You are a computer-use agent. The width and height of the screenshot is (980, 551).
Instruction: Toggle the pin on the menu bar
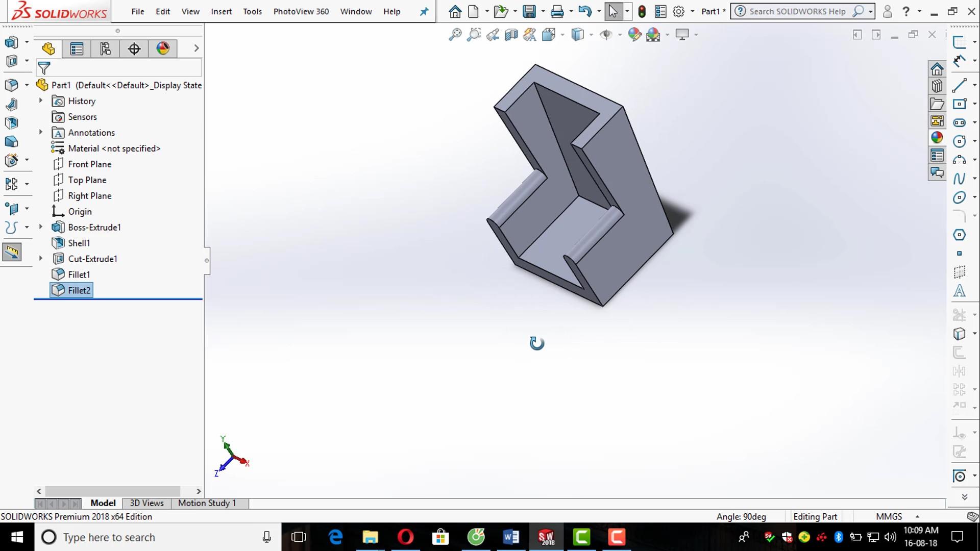pyautogui.click(x=424, y=11)
